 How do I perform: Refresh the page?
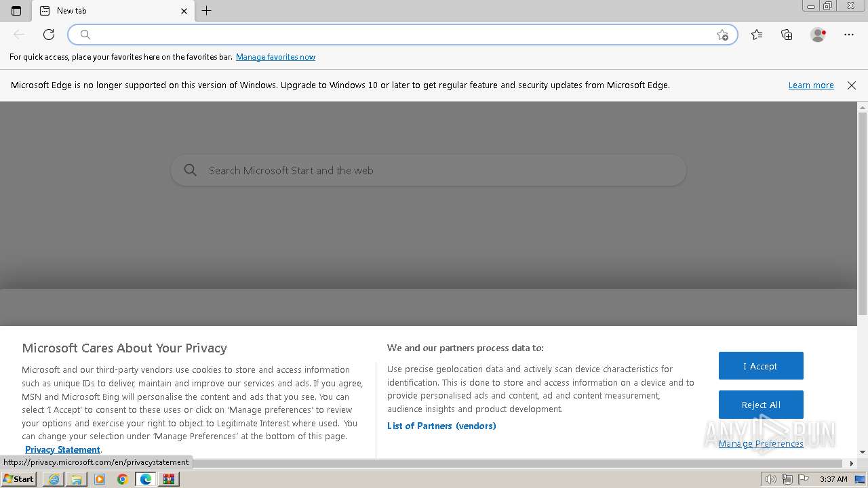pos(49,35)
